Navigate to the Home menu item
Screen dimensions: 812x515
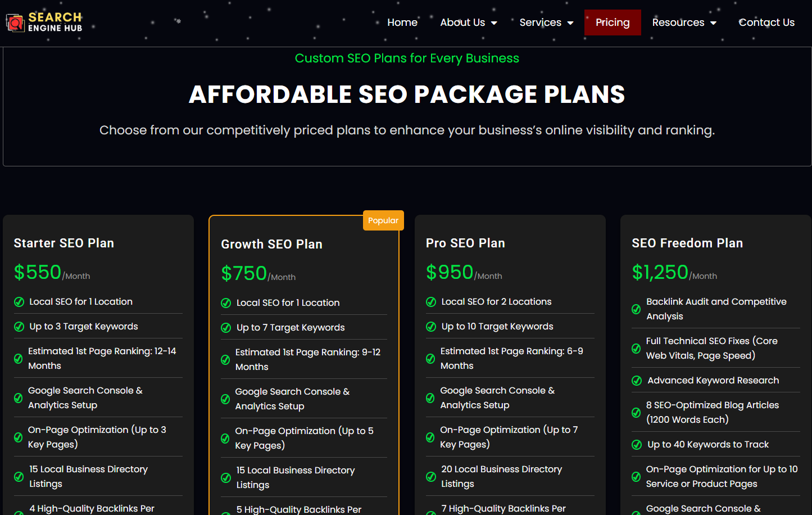[402, 22]
